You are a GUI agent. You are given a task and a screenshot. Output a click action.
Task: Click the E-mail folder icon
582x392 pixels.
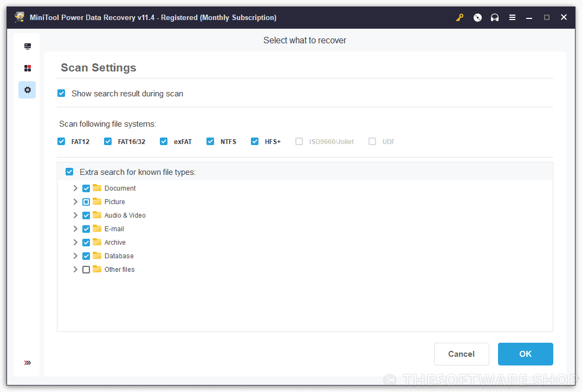(97, 228)
